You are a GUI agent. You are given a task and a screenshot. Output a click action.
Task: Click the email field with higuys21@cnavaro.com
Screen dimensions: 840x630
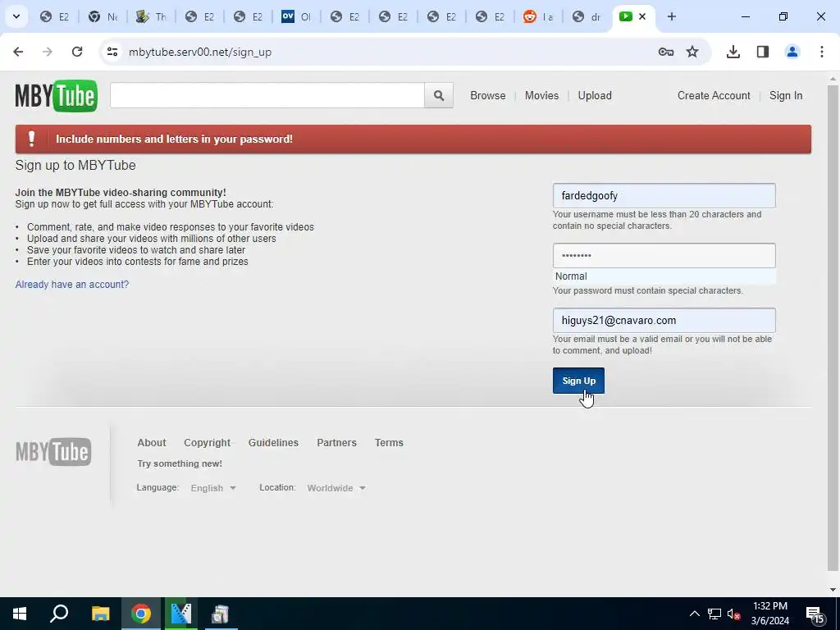[x=664, y=321]
